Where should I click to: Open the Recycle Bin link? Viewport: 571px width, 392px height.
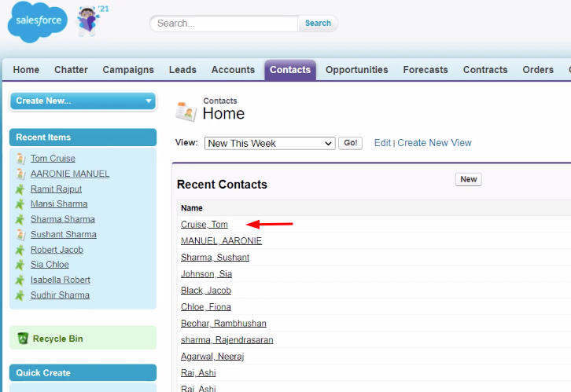[x=58, y=339]
